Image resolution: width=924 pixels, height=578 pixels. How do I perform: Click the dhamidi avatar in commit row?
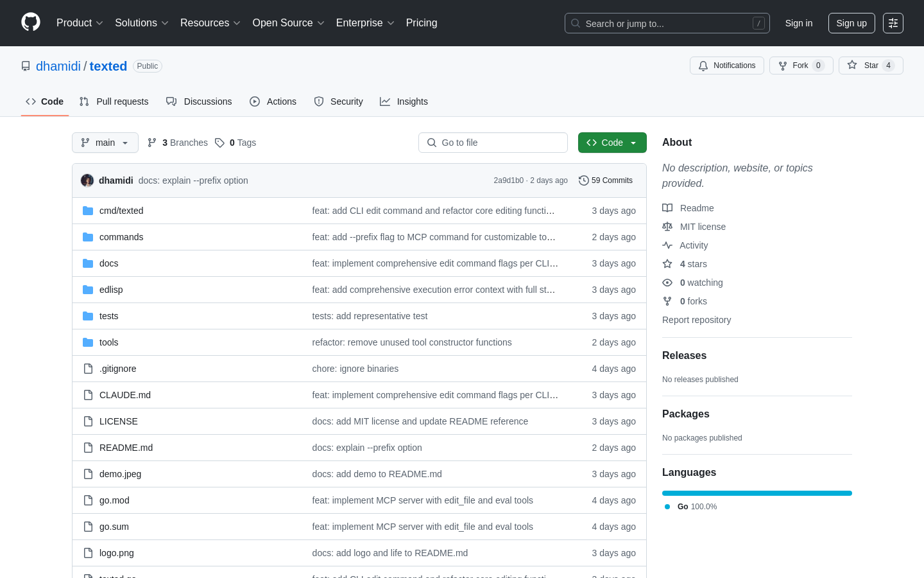point(87,180)
